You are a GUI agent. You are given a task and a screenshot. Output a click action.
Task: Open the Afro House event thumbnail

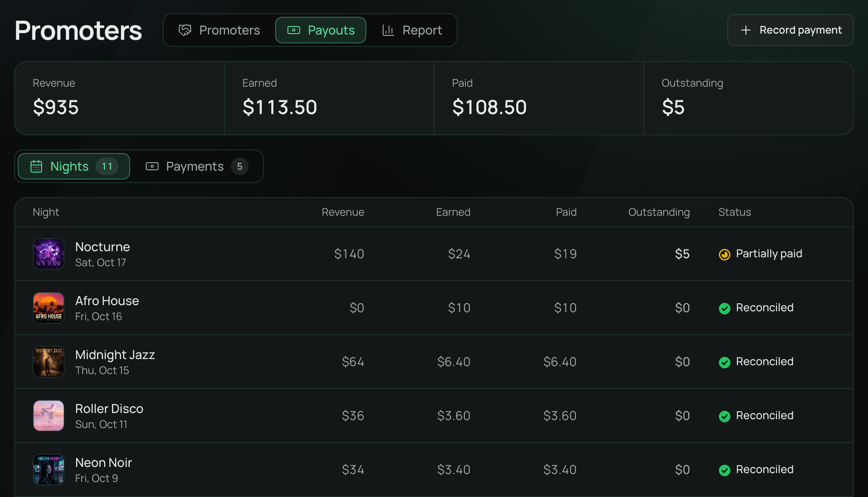click(49, 308)
